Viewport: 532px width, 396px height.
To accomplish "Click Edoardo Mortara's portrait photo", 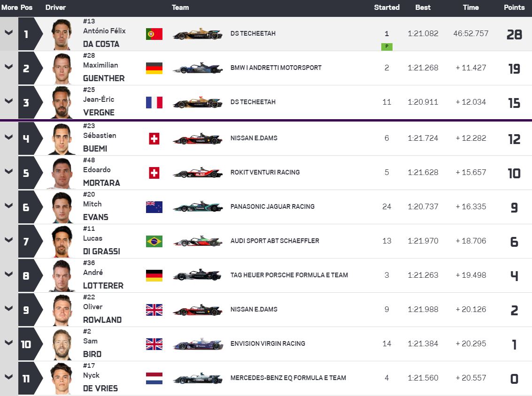I will click(62, 173).
